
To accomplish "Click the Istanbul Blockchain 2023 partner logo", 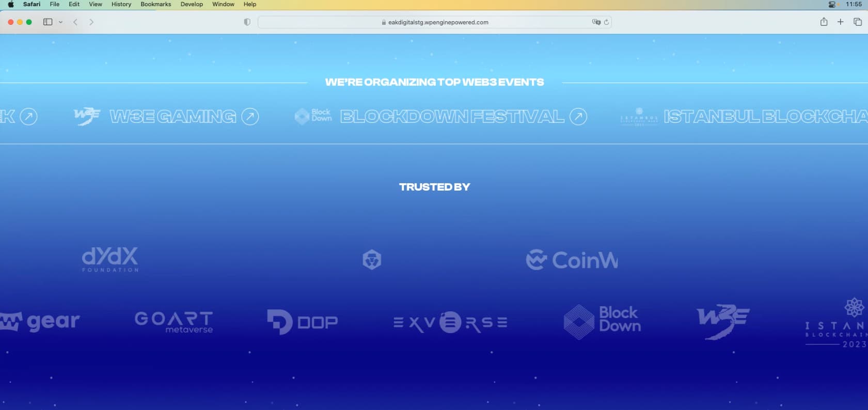I will click(x=837, y=322).
